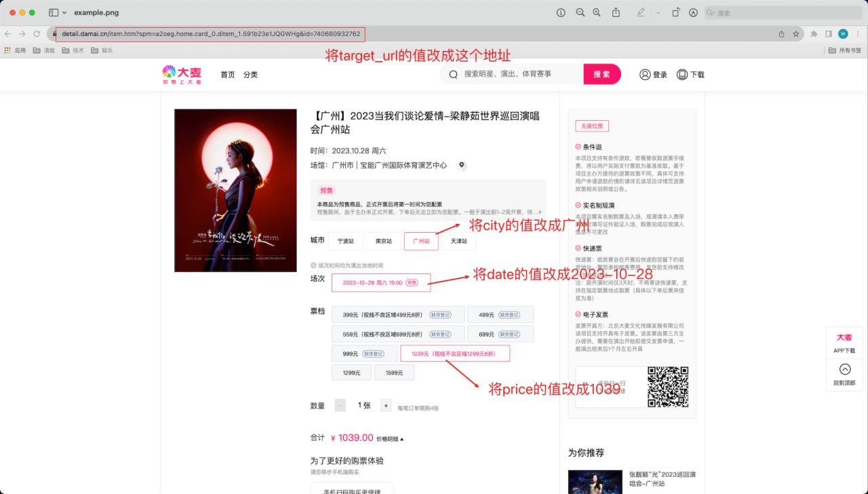Open the Share icon in Preview toolbar
868x494 pixels.
(616, 12)
